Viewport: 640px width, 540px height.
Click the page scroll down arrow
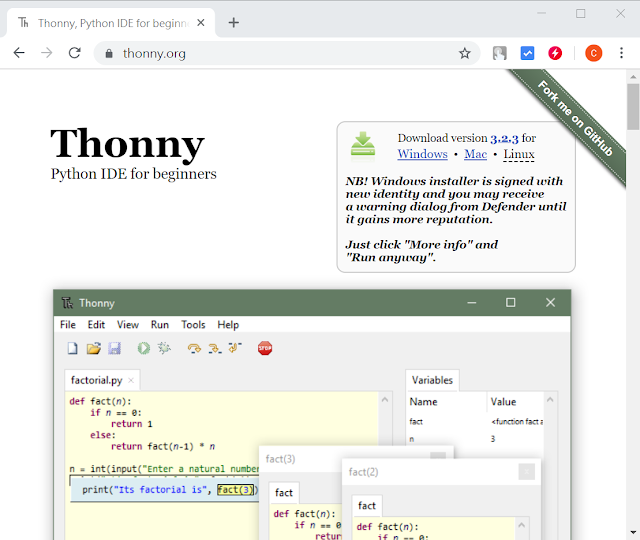[x=633, y=532]
